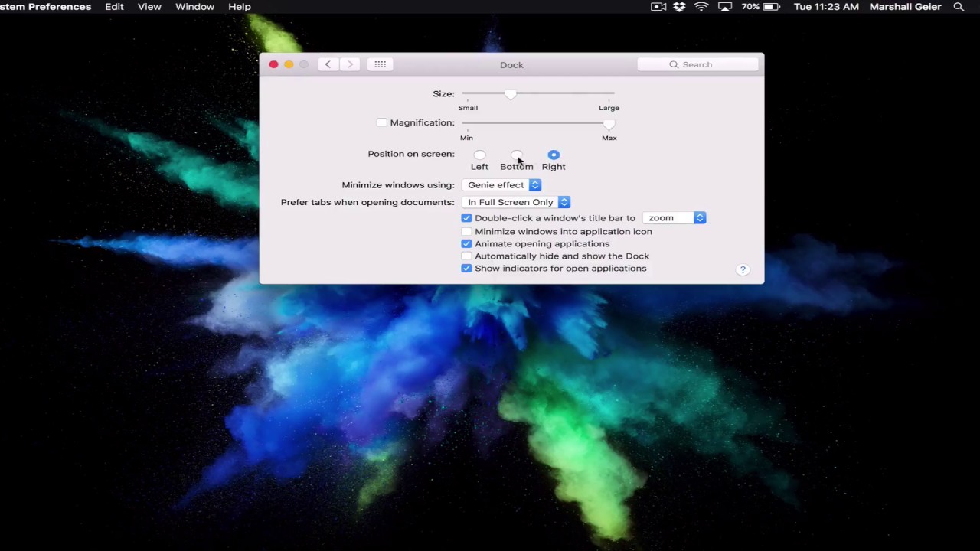The width and height of the screenshot is (980, 551).
Task: Open the Help menu
Action: [240, 7]
